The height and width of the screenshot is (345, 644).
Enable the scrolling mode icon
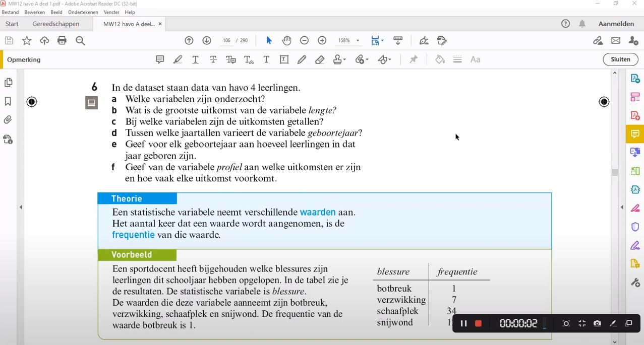coord(398,41)
